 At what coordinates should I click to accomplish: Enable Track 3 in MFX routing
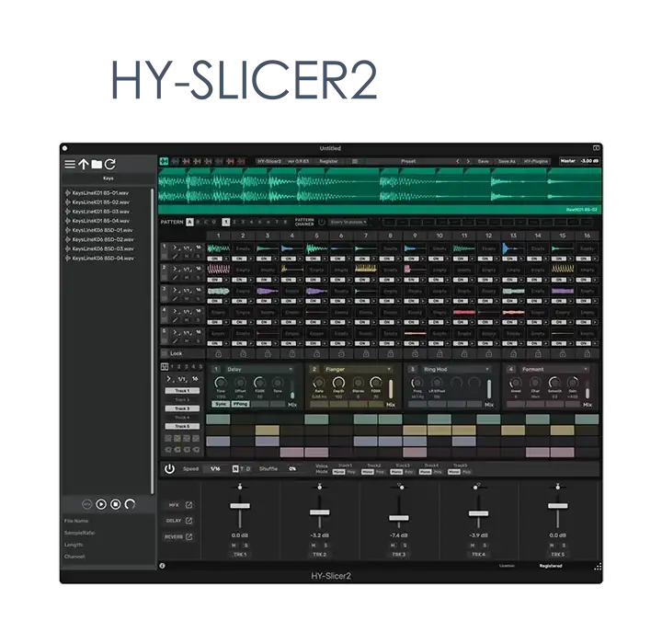(182, 408)
